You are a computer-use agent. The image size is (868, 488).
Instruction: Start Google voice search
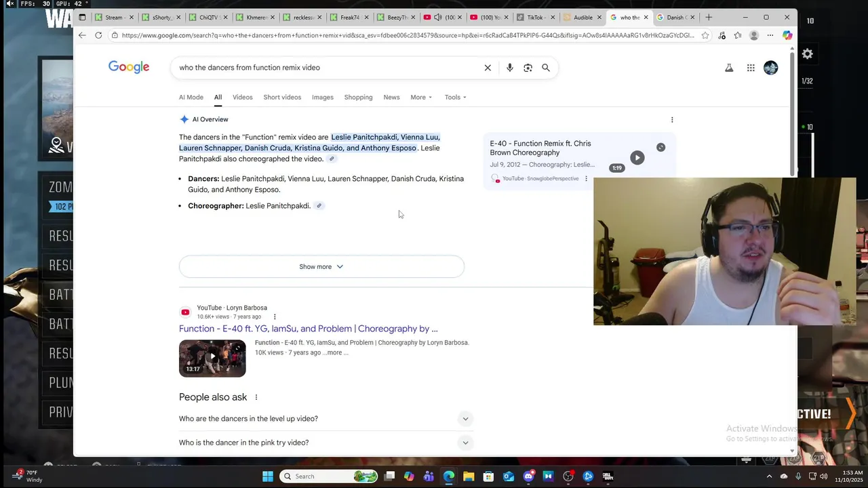pyautogui.click(x=510, y=68)
